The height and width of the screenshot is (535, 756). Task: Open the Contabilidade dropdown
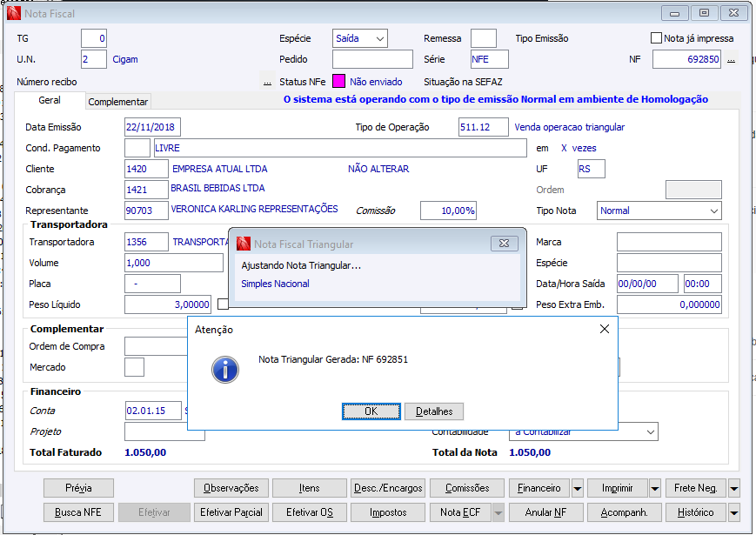(584, 431)
